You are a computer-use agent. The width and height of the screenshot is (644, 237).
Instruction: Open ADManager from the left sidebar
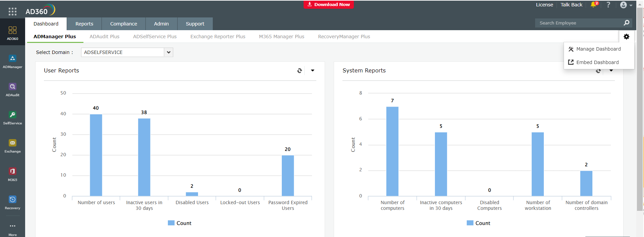tap(12, 62)
